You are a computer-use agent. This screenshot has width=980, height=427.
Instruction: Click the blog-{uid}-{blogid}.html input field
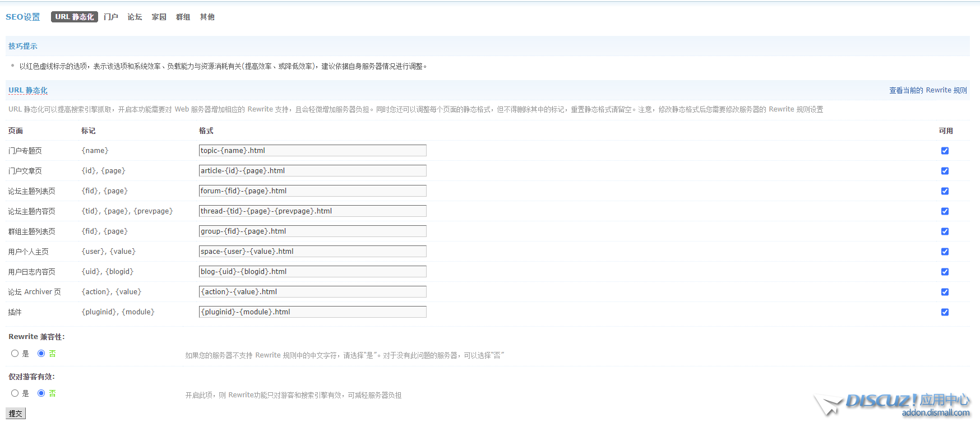click(312, 272)
